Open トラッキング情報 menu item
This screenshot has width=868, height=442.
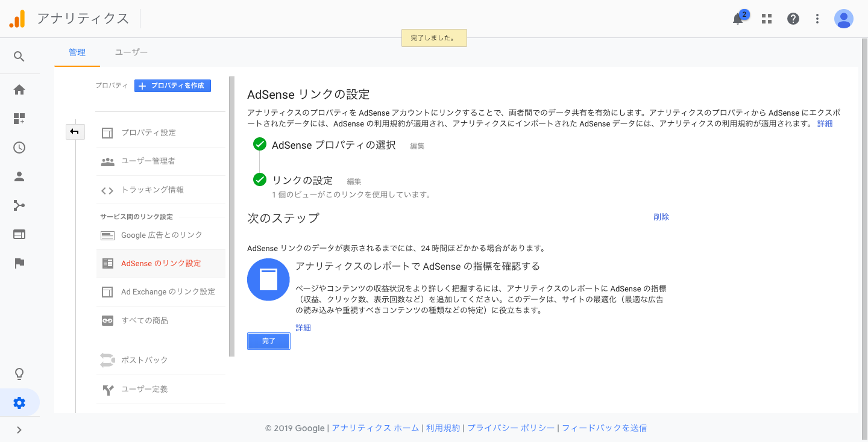[x=160, y=190]
